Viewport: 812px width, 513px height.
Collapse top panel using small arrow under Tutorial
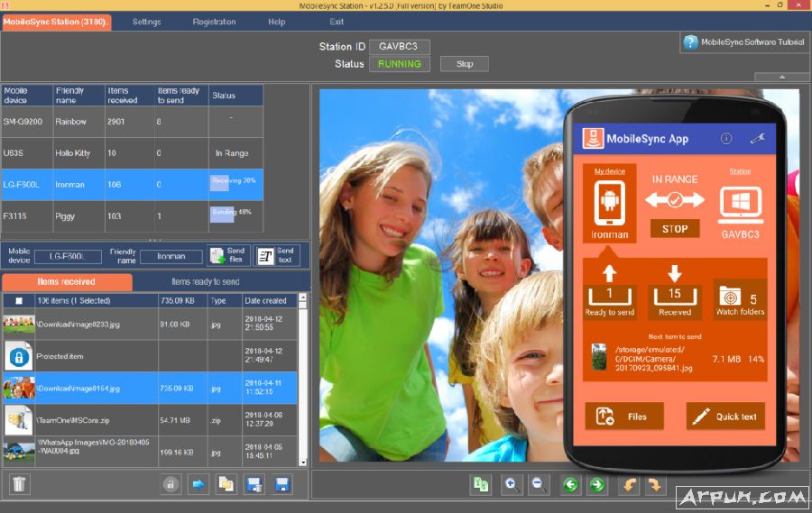coord(781,78)
